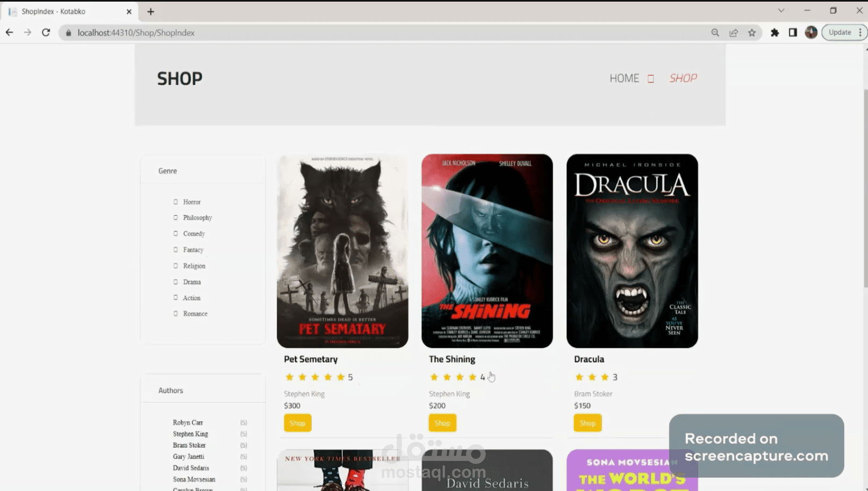
Task: Select author Gary Janetti
Action: 189,457
